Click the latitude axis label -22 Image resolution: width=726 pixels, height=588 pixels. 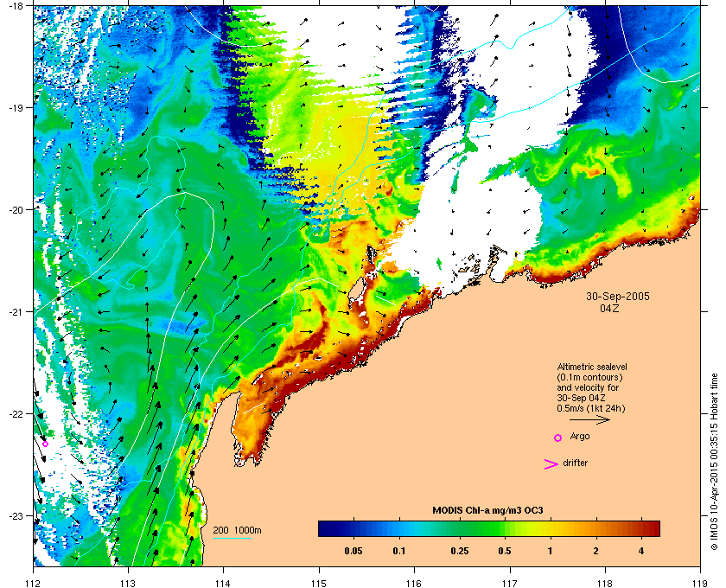[16, 414]
